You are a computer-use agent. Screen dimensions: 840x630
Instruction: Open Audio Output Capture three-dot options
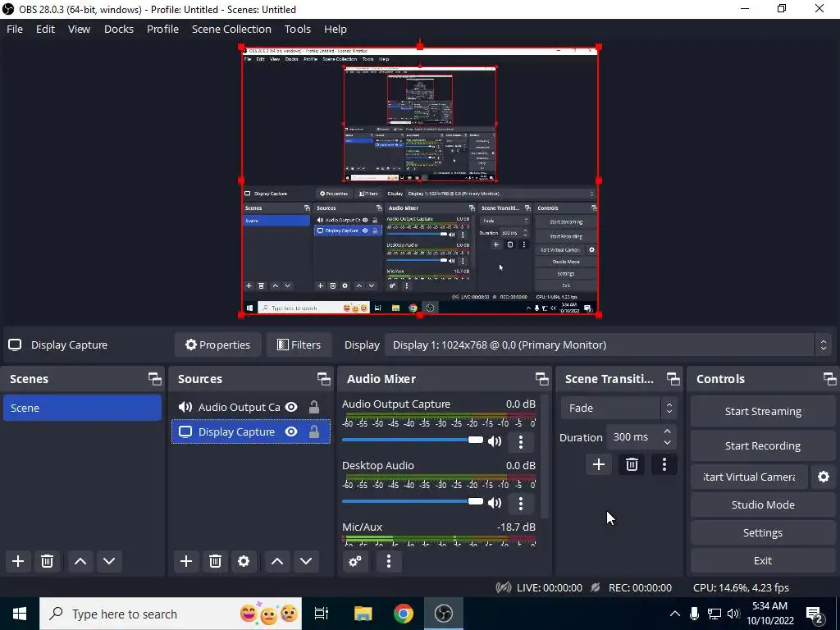(521, 442)
